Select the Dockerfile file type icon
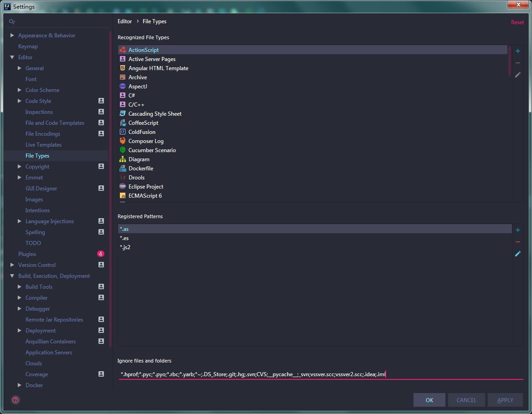This screenshot has height=414, width=532. coord(123,169)
